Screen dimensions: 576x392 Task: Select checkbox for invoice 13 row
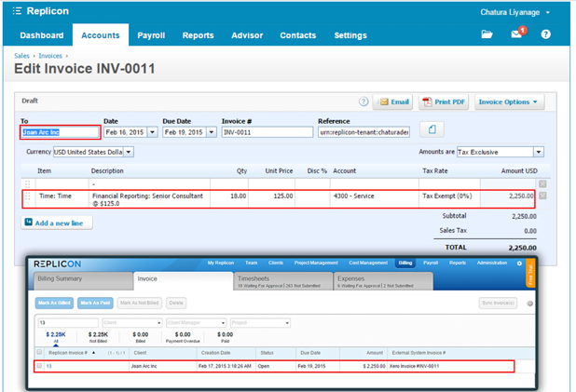39,366
